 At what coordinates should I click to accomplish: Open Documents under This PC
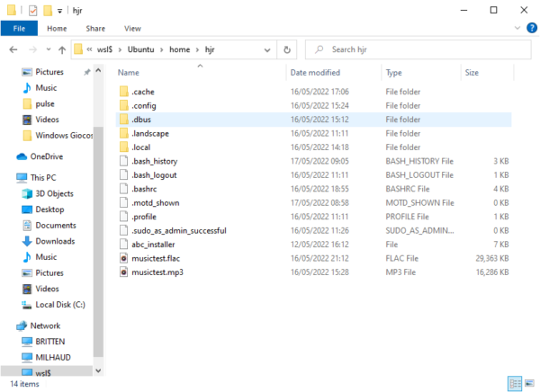[x=56, y=226]
